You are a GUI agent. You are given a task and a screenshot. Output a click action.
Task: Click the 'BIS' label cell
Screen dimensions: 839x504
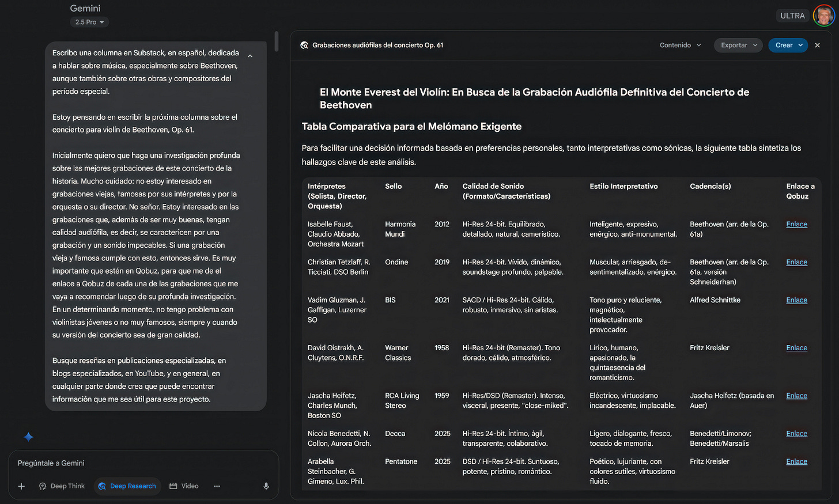click(390, 300)
